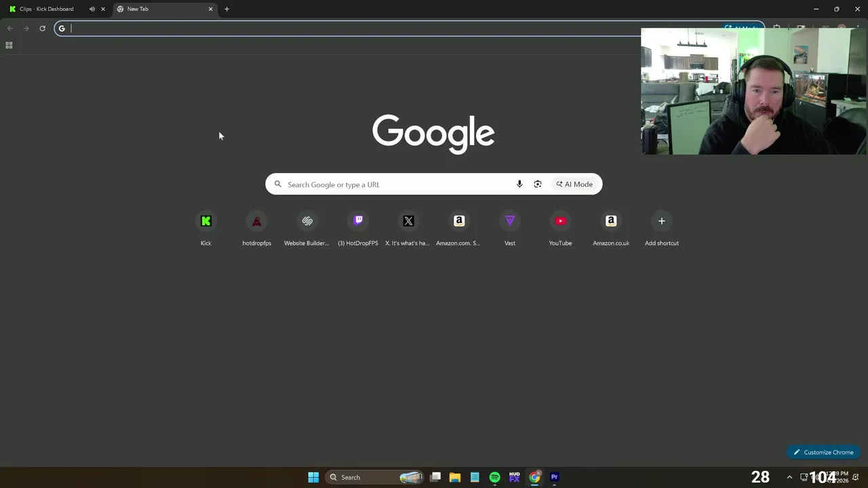Viewport: 868px width, 488px height.
Task: Open Google Lens image search
Action: (x=538, y=184)
